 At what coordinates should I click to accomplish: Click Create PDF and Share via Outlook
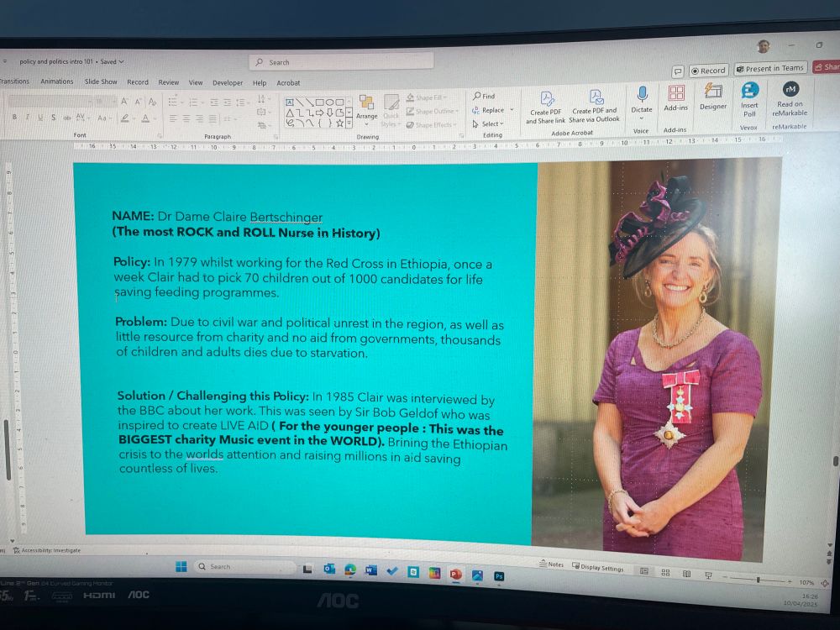(x=595, y=106)
